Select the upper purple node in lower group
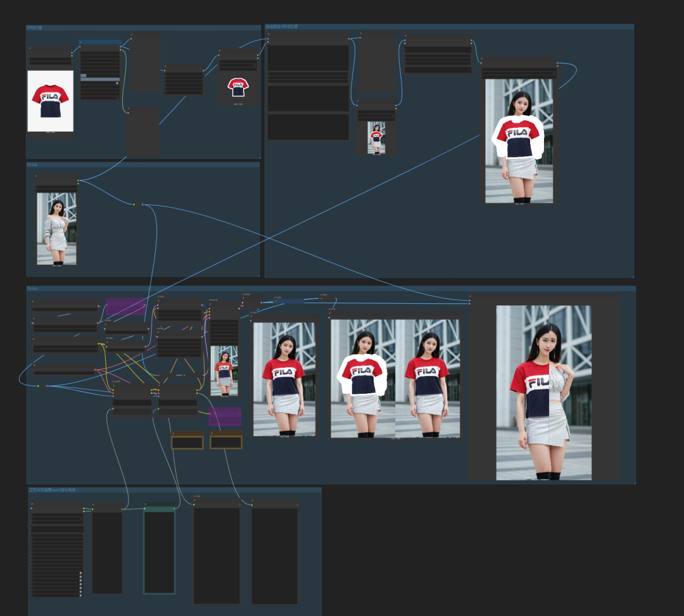684x616 pixels. click(x=125, y=306)
